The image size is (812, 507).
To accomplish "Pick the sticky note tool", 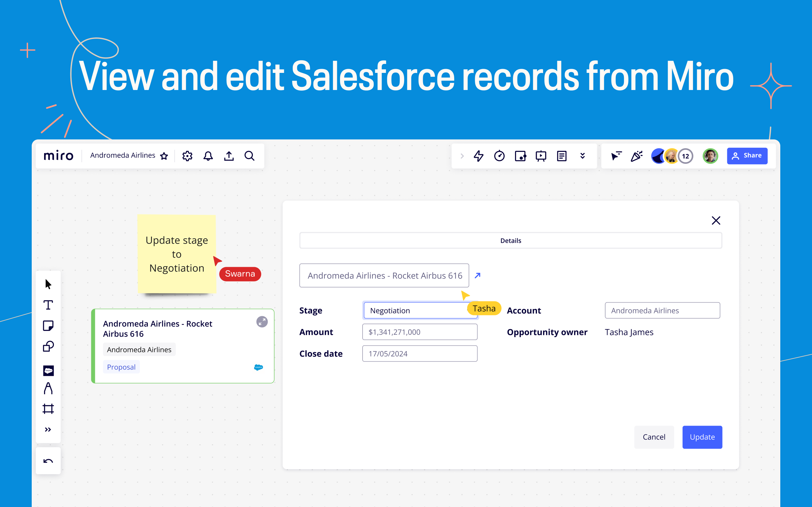I will [48, 325].
